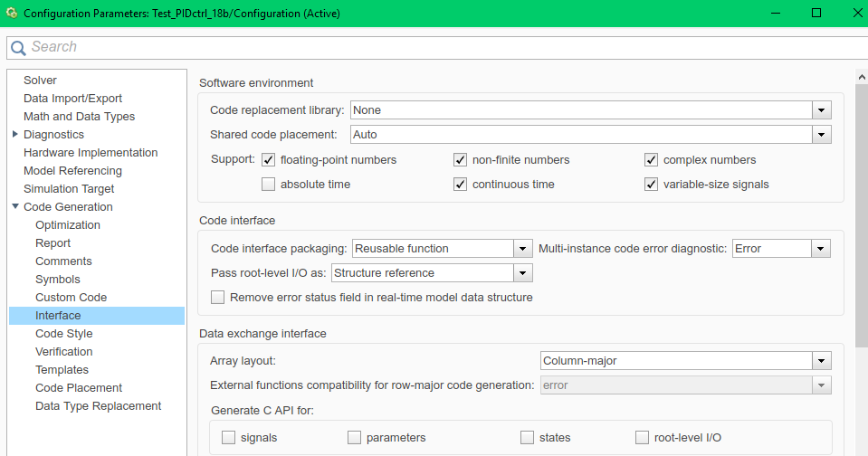Open the Code Style subpane

point(63,334)
